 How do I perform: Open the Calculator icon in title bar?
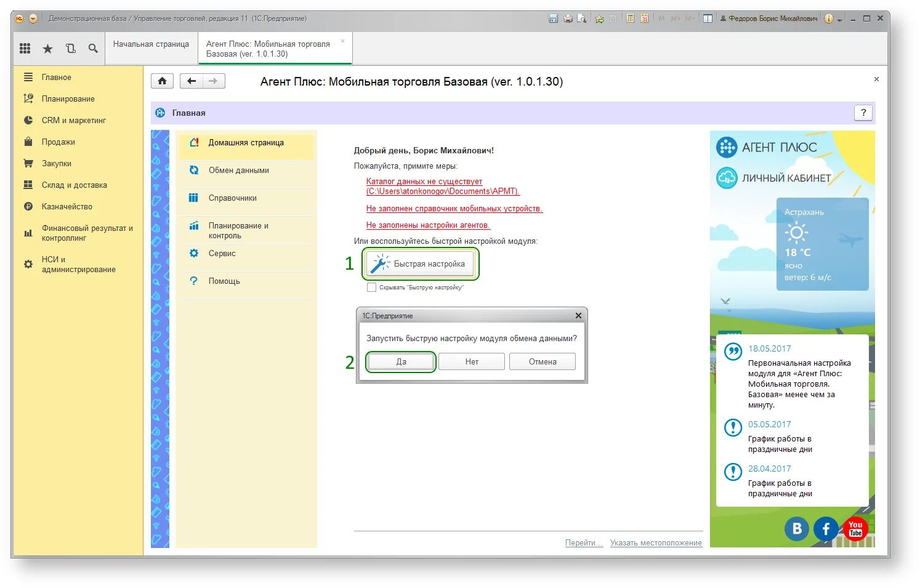coord(630,18)
